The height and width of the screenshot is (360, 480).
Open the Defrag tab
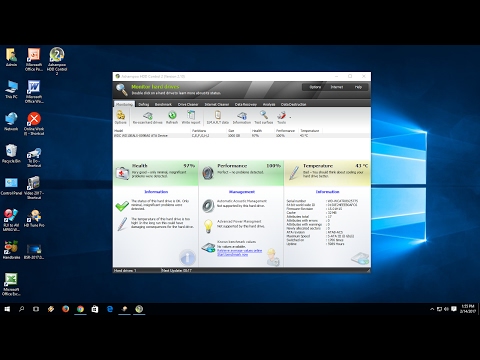pyautogui.click(x=144, y=104)
